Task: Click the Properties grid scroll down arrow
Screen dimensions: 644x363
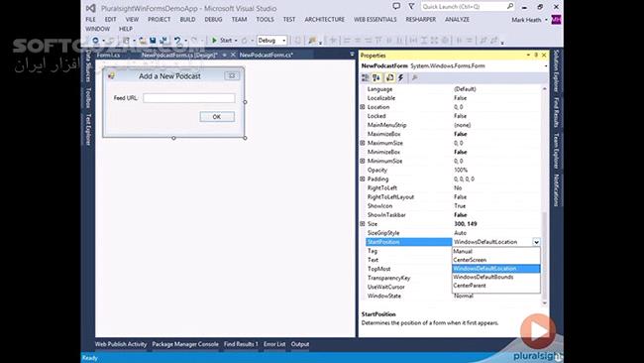Action: pyautogui.click(x=545, y=303)
